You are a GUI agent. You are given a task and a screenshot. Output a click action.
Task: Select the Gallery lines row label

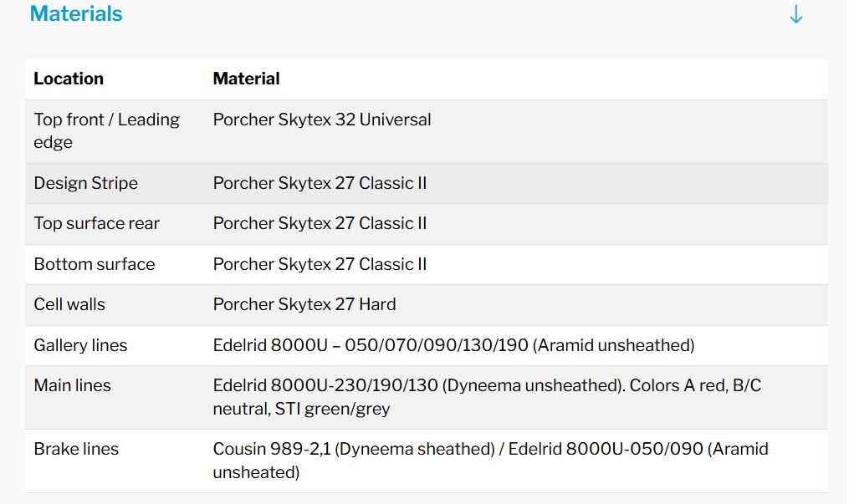[80, 345]
